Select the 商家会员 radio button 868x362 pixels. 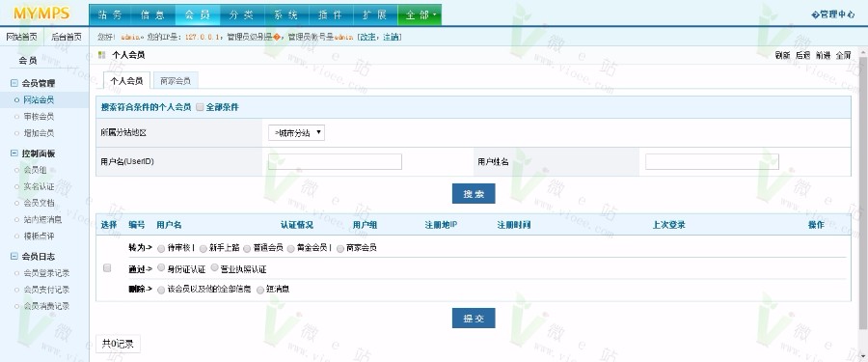(339, 248)
